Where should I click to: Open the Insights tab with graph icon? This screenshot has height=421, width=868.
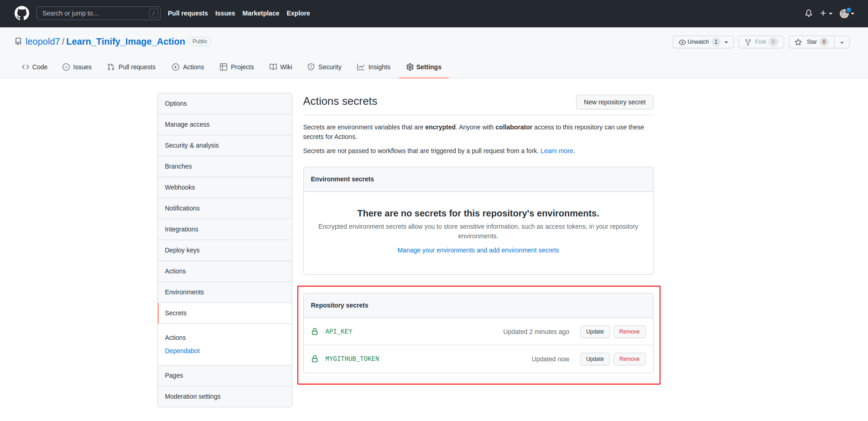374,67
